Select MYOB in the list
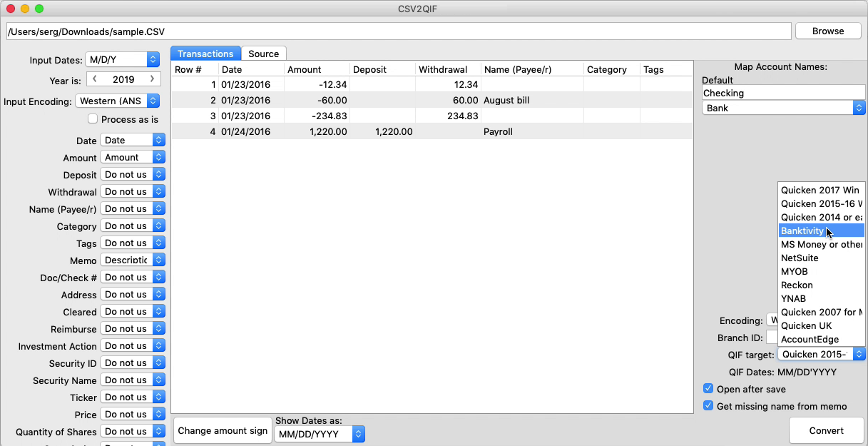Screen dimensions: 868x446 821,272
